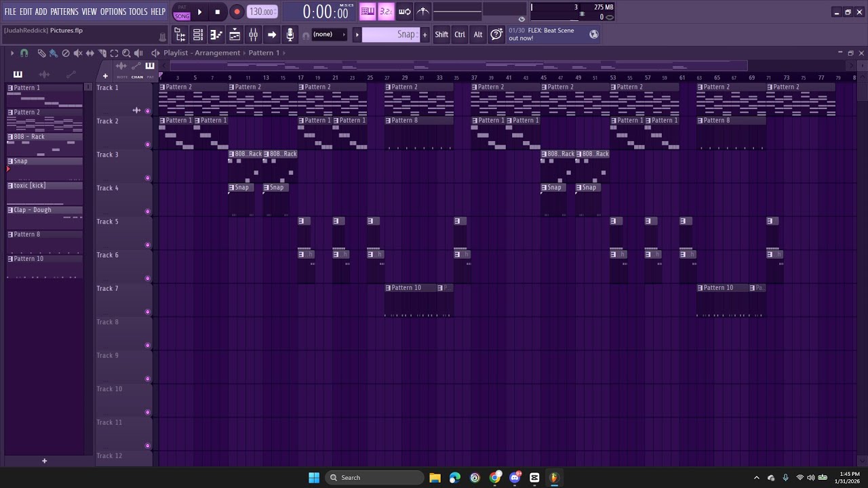Select the Delete tool in playlist toolbar
868x488 pixels.
66,53
